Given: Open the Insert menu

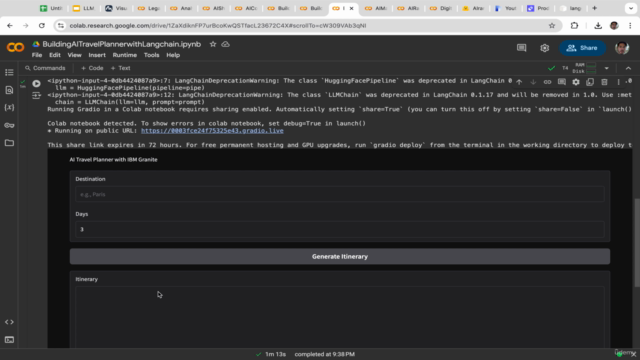Looking at the screenshot, I should pyautogui.click(x=97, y=55).
